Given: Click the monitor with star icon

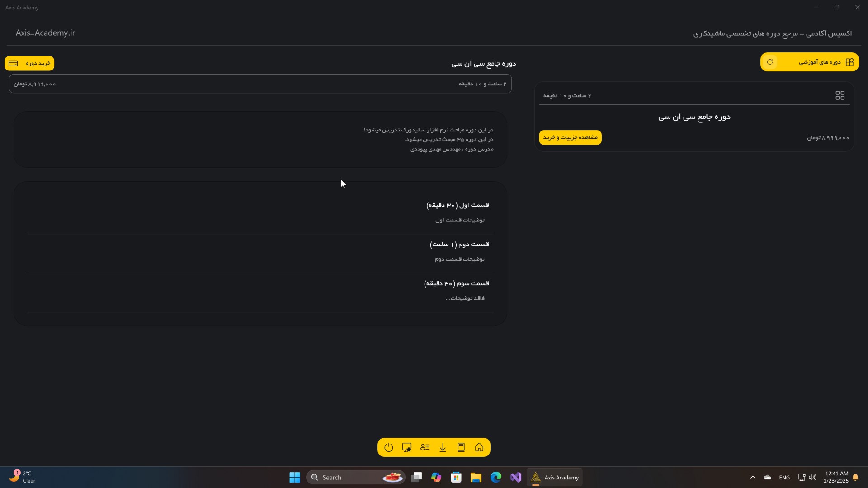Looking at the screenshot, I should click(406, 447).
